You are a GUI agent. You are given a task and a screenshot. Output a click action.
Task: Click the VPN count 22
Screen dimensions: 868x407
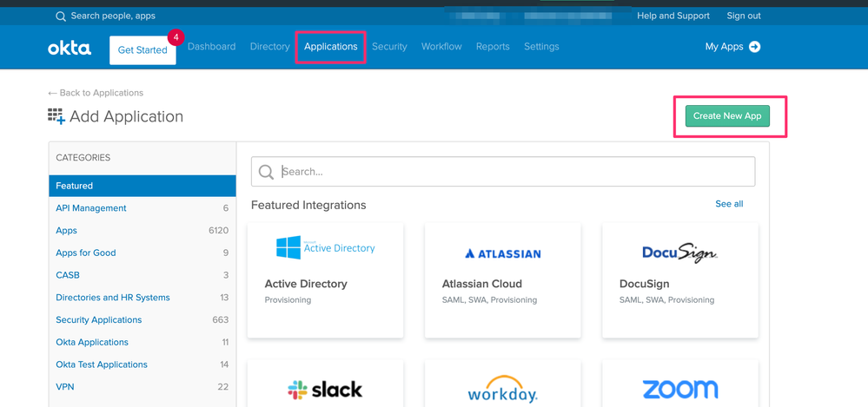click(x=223, y=386)
